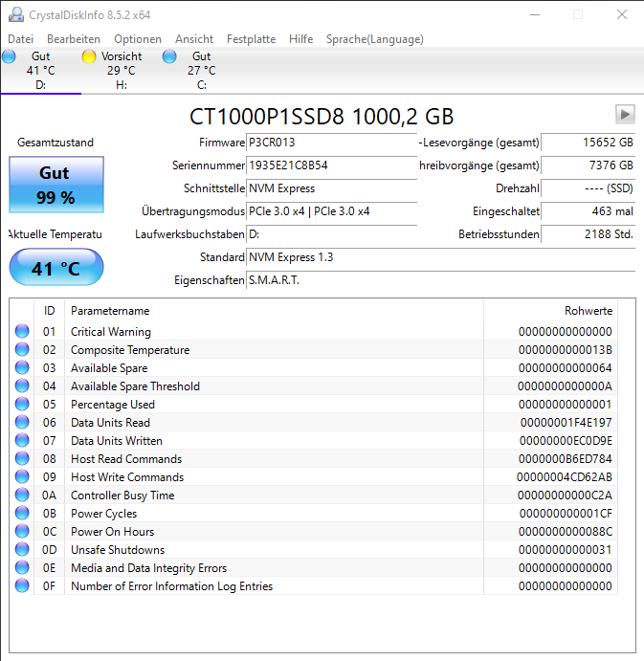644x661 pixels.
Task: Close the CrystalDiskInfo window
Action: 622,14
